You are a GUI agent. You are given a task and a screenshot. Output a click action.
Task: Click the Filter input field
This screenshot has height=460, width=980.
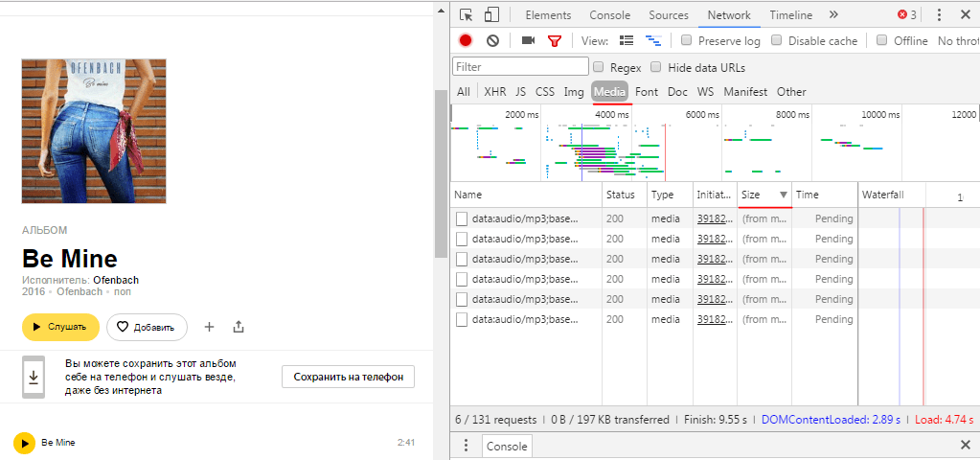520,67
